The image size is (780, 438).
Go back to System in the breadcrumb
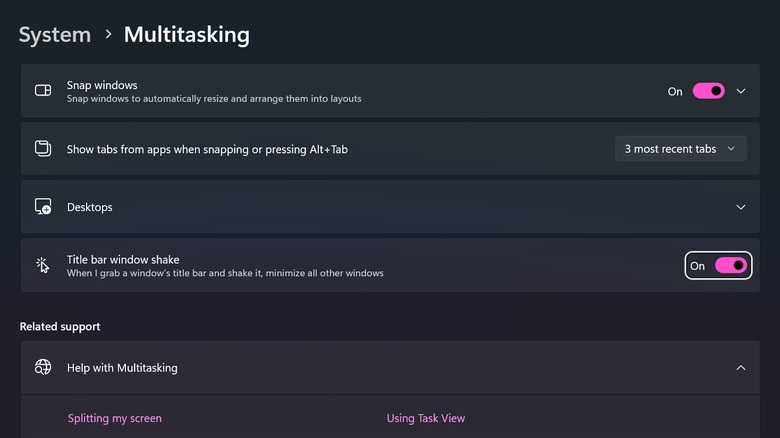point(54,35)
